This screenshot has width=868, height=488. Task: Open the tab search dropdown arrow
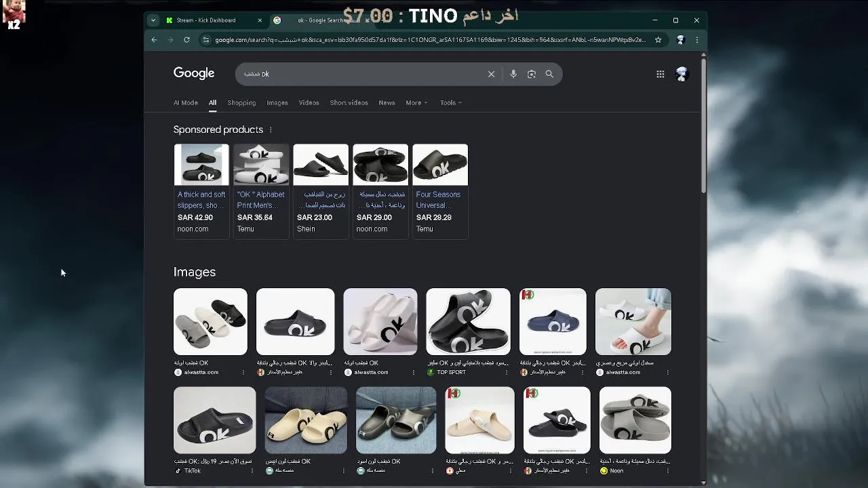pyautogui.click(x=153, y=20)
